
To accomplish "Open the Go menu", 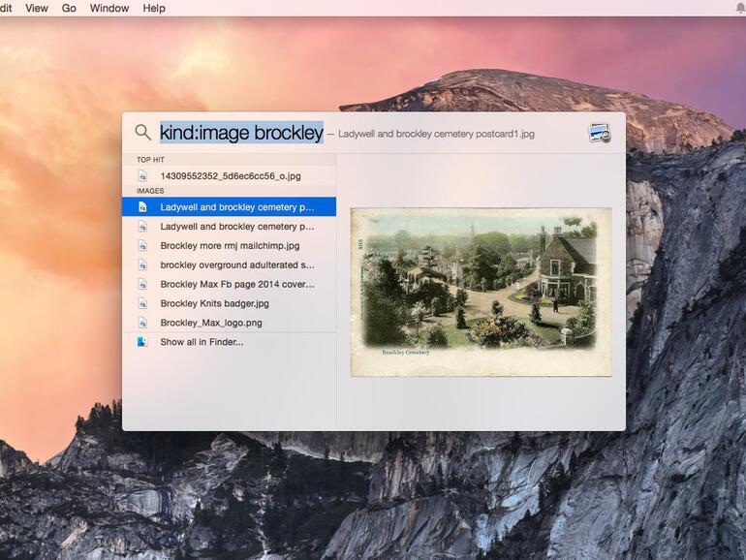I will coord(69,8).
